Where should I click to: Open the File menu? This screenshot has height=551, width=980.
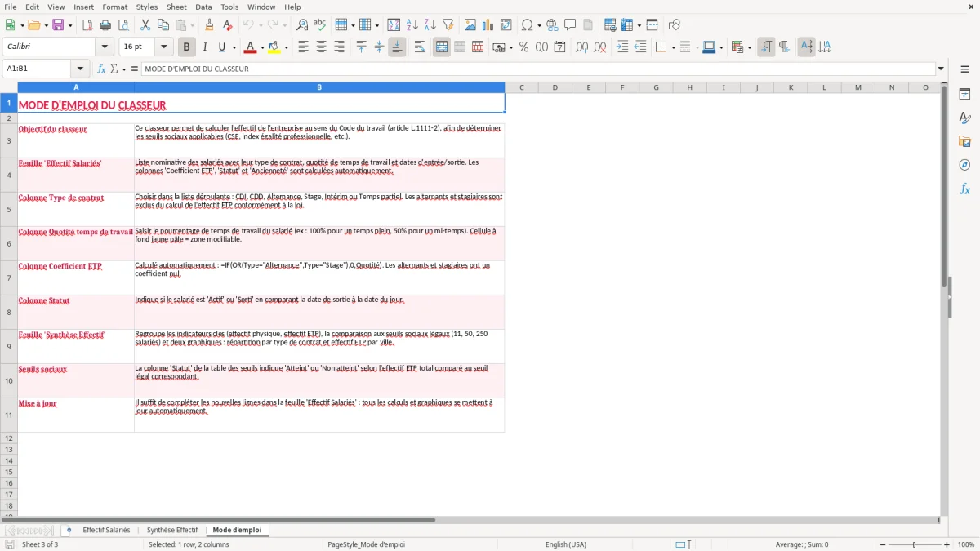coord(11,7)
